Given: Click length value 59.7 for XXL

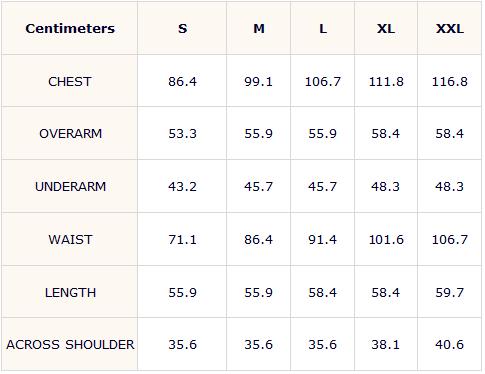Looking at the screenshot, I should click(x=450, y=292).
